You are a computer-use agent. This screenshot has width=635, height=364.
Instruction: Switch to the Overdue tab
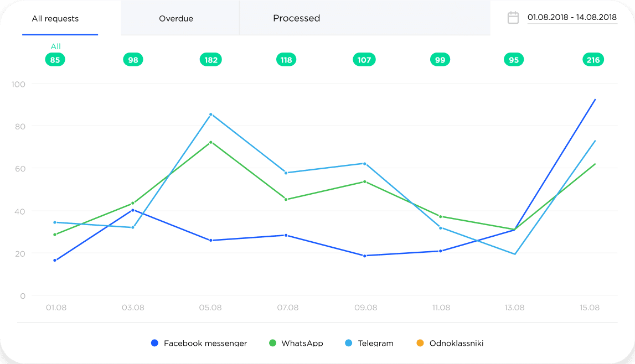click(176, 18)
